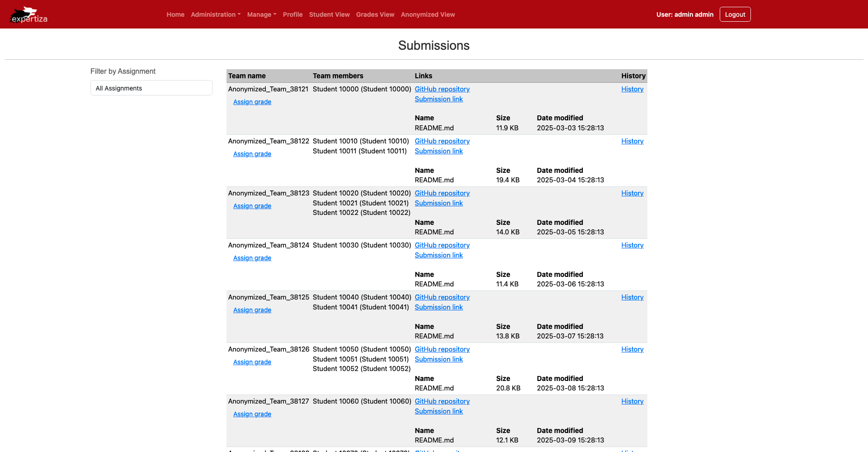View History for Anonymized_Team_38121
Image resolution: width=868 pixels, height=452 pixels.
click(x=632, y=89)
